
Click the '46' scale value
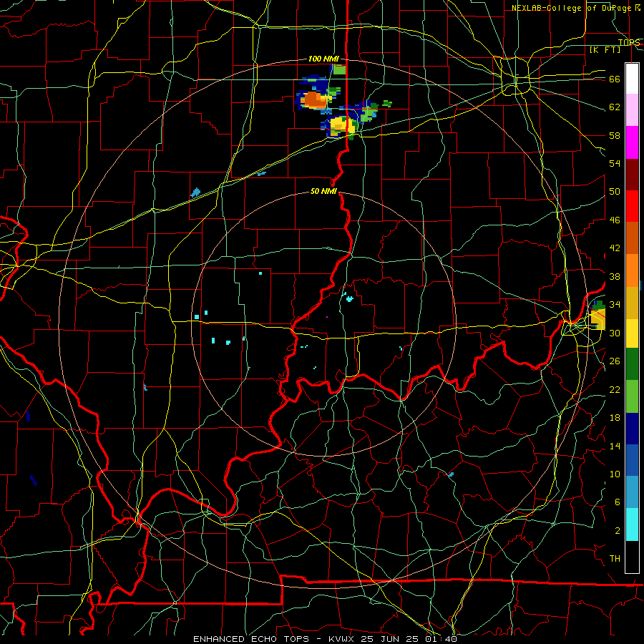coord(615,220)
